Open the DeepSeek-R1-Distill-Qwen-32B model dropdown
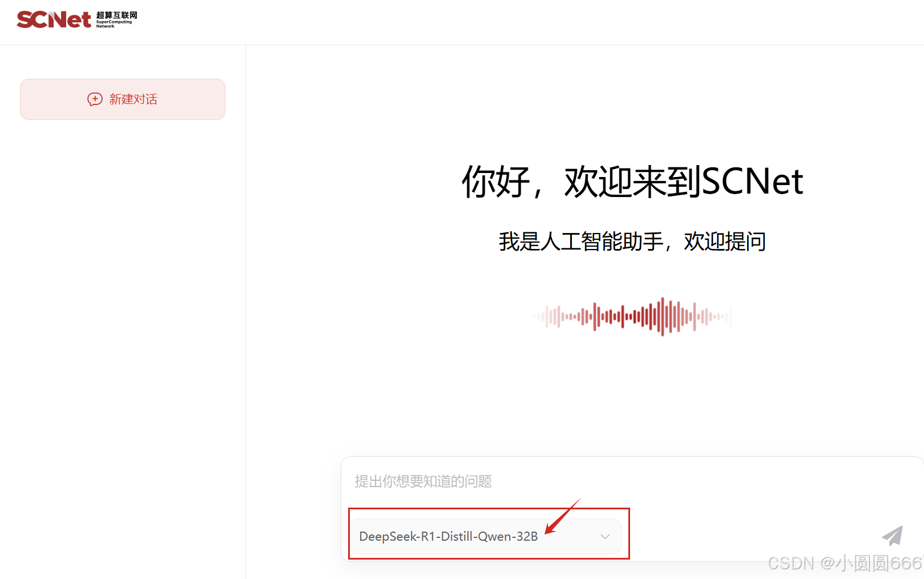The image size is (924, 579). [486, 536]
